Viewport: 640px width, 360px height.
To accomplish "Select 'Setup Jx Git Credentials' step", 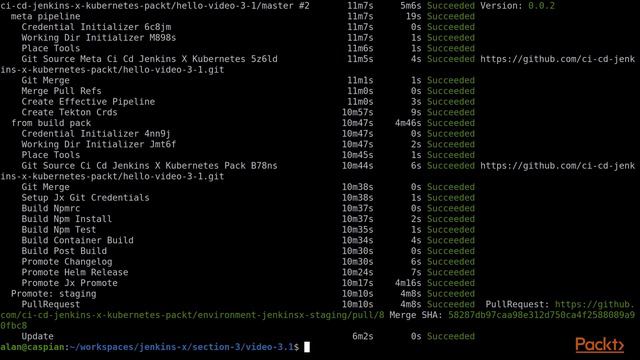I will pyautogui.click(x=85, y=198).
